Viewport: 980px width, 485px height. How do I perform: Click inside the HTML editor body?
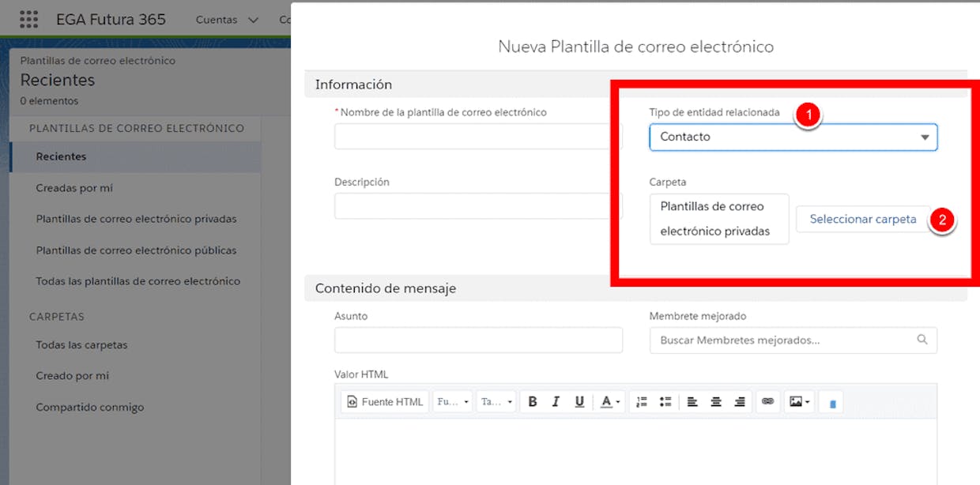tap(635, 452)
